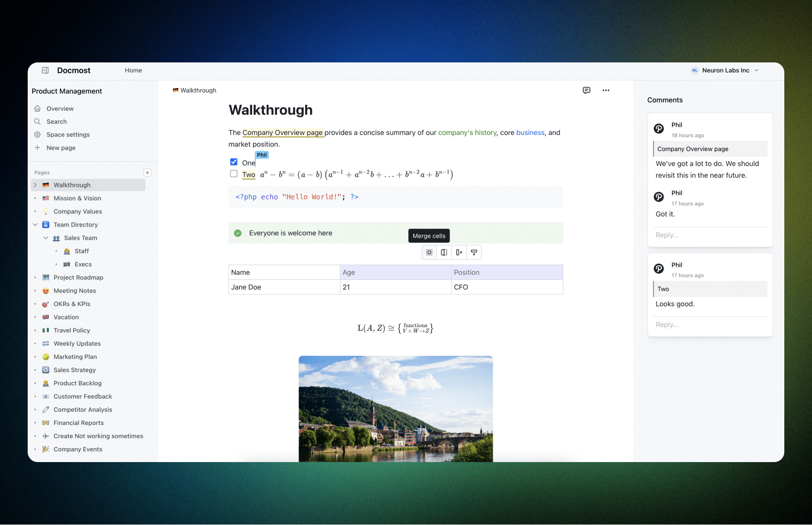Click the Search magnifier icon
The image size is (812, 525).
coord(37,122)
